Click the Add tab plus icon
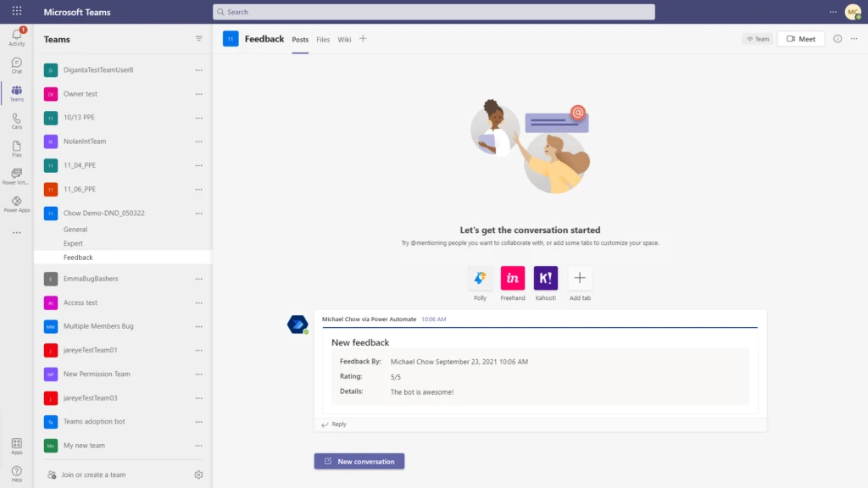Screen dimensions: 868x488 click(579, 278)
